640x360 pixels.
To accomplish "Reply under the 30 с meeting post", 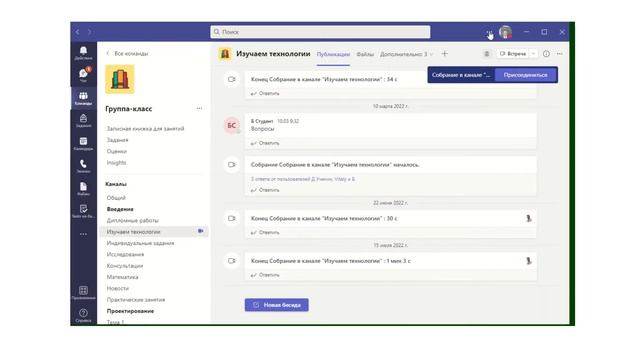I will coord(265,233).
